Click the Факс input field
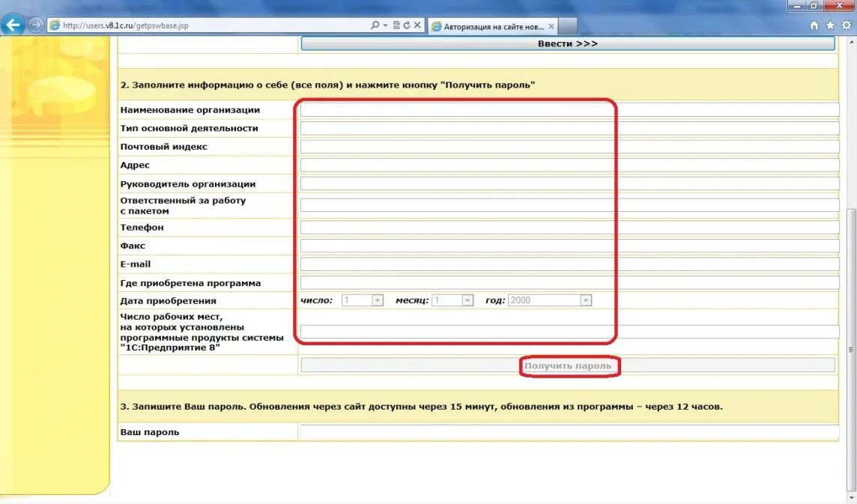This screenshot has width=857, height=504. click(x=569, y=246)
